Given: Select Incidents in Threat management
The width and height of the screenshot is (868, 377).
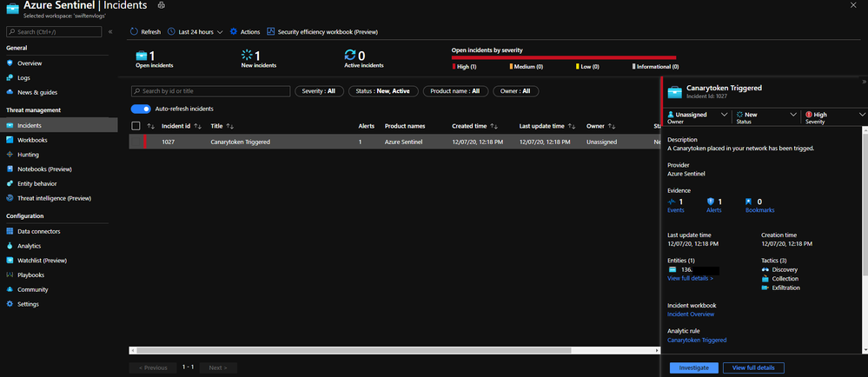Looking at the screenshot, I should 59,125.
